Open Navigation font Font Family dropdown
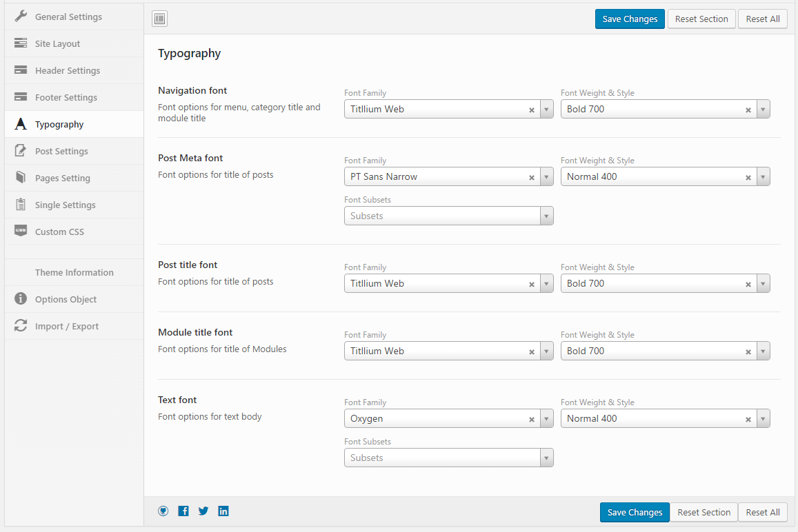 (x=546, y=110)
